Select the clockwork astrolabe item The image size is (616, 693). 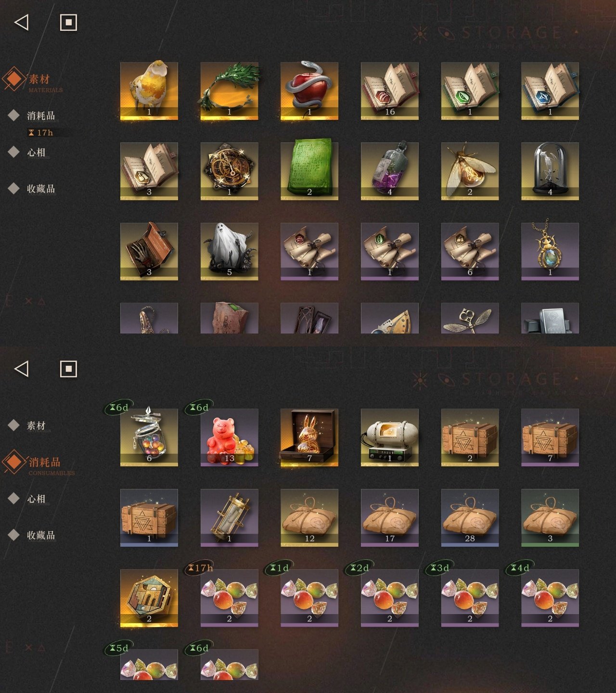click(x=229, y=171)
